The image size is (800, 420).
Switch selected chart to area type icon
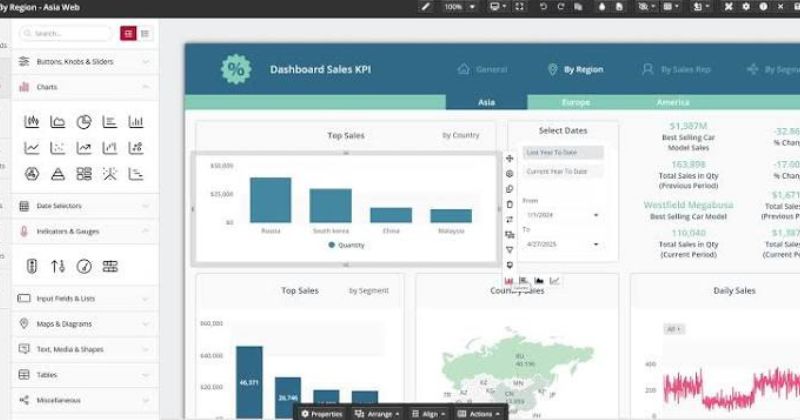(x=539, y=281)
